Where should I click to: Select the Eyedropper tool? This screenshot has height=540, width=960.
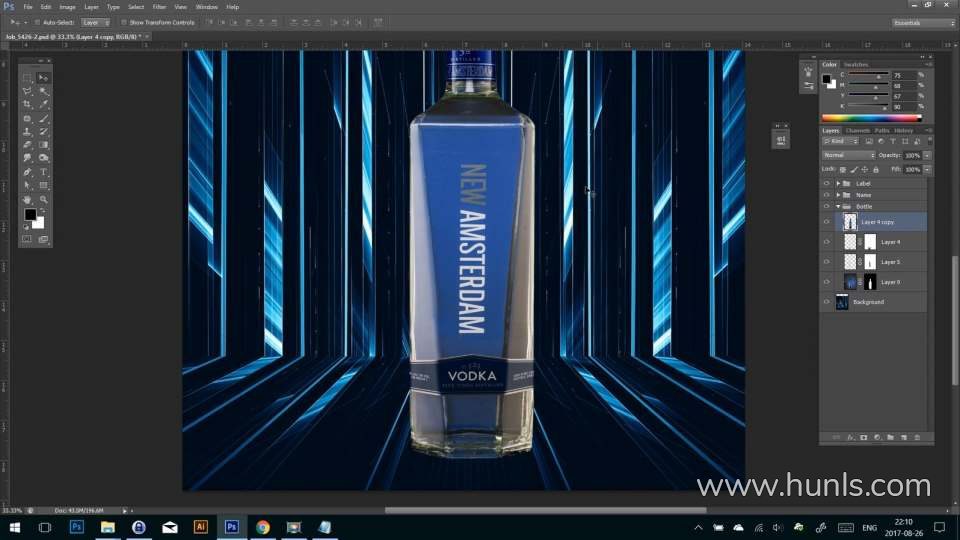pyautogui.click(x=43, y=105)
